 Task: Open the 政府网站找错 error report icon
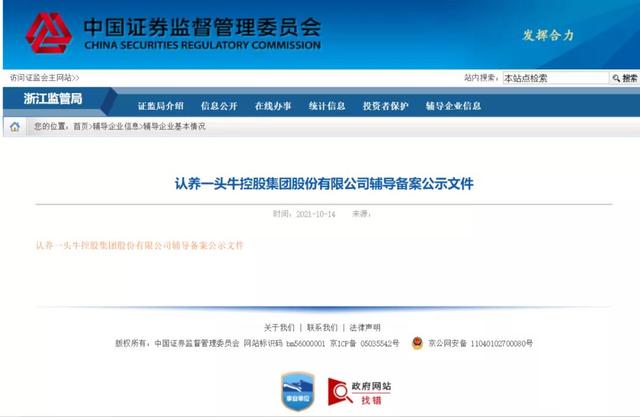(x=360, y=392)
